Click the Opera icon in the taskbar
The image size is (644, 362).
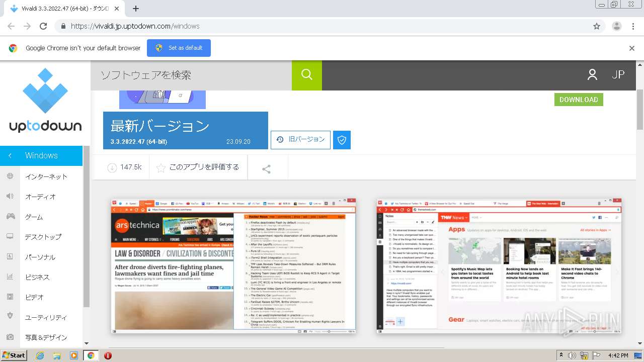click(108, 355)
